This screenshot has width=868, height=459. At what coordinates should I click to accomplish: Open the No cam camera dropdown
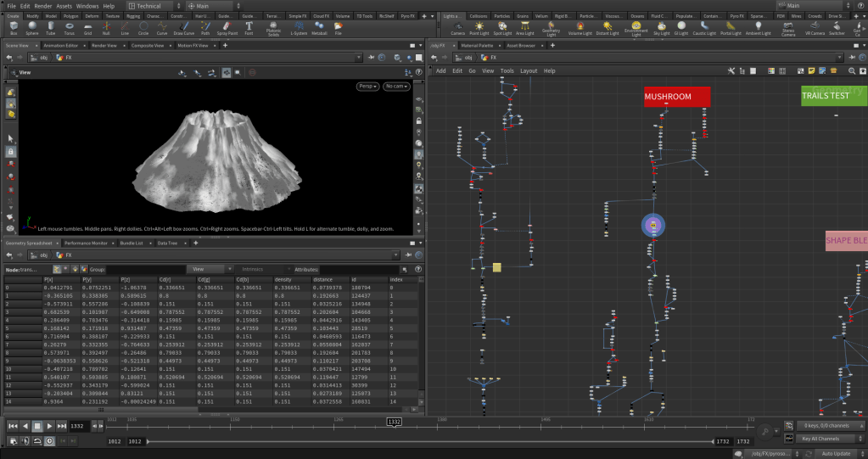coord(396,86)
